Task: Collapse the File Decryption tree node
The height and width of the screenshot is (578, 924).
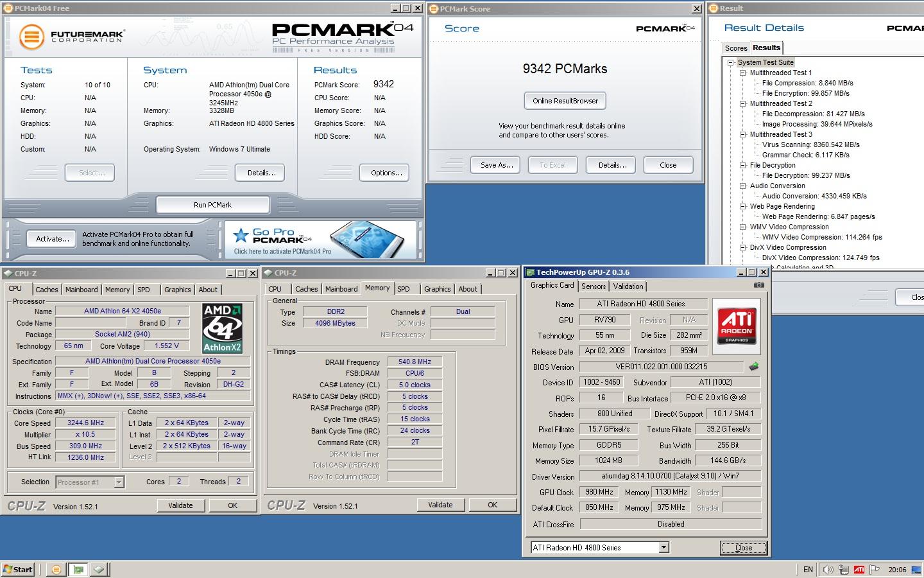Action: point(743,165)
